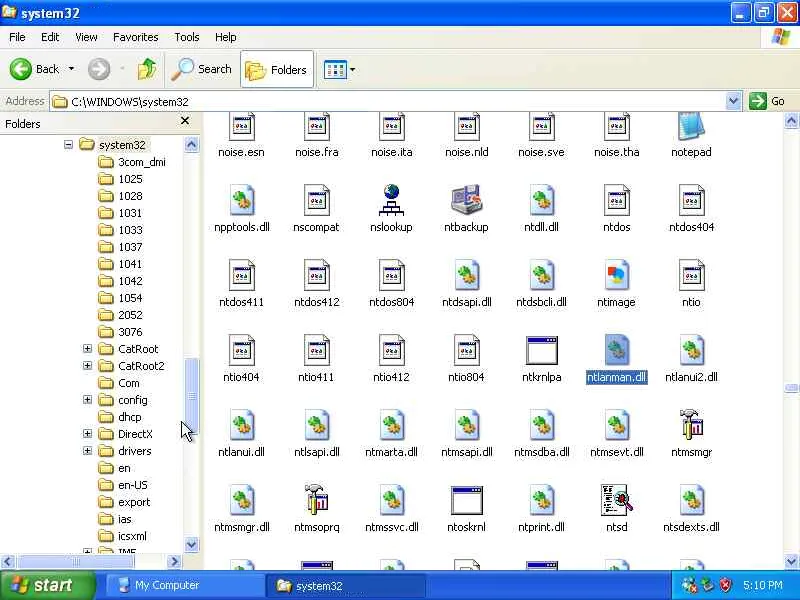Image resolution: width=800 pixels, height=600 pixels.
Task: Switch to My Computer taskbar button
Action: [184, 585]
